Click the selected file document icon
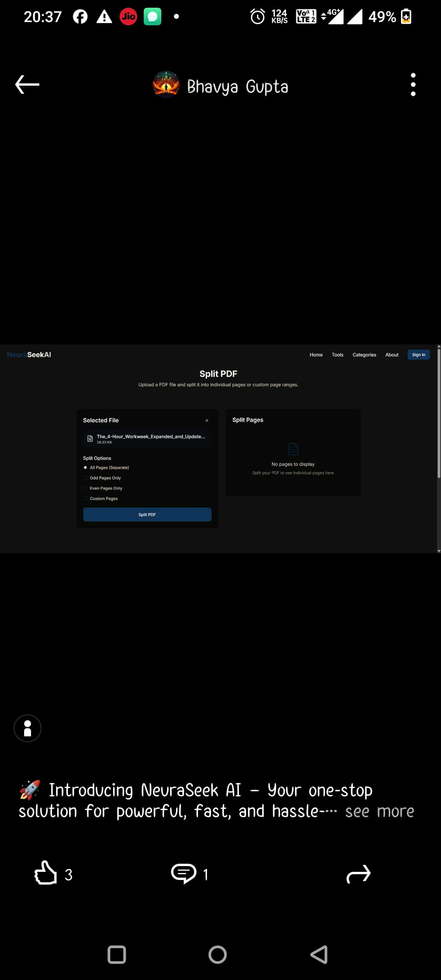The width and height of the screenshot is (441, 980). pos(90,439)
